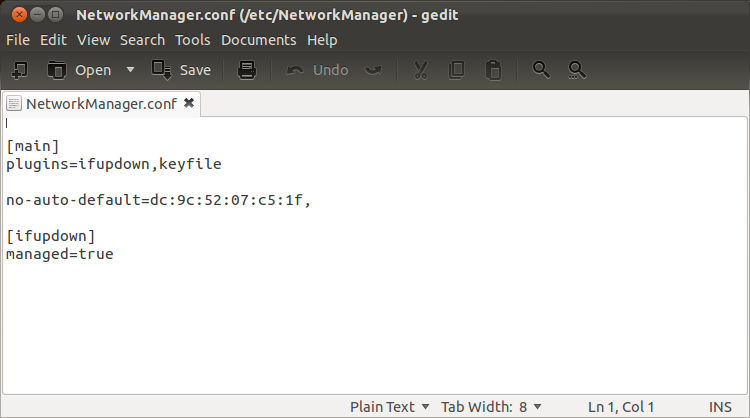Open the Documents menu
Image resolution: width=750 pixels, height=418 pixels.
tap(258, 40)
